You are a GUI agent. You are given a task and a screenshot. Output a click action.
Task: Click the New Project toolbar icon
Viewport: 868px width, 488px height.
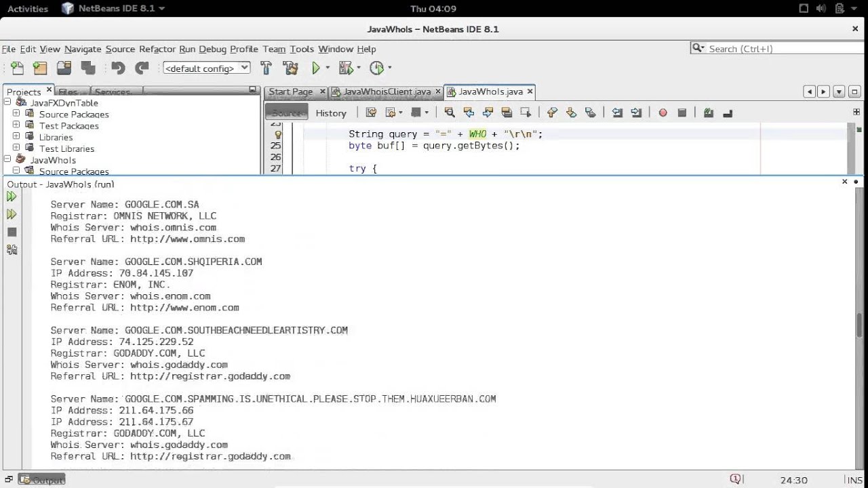(40, 68)
